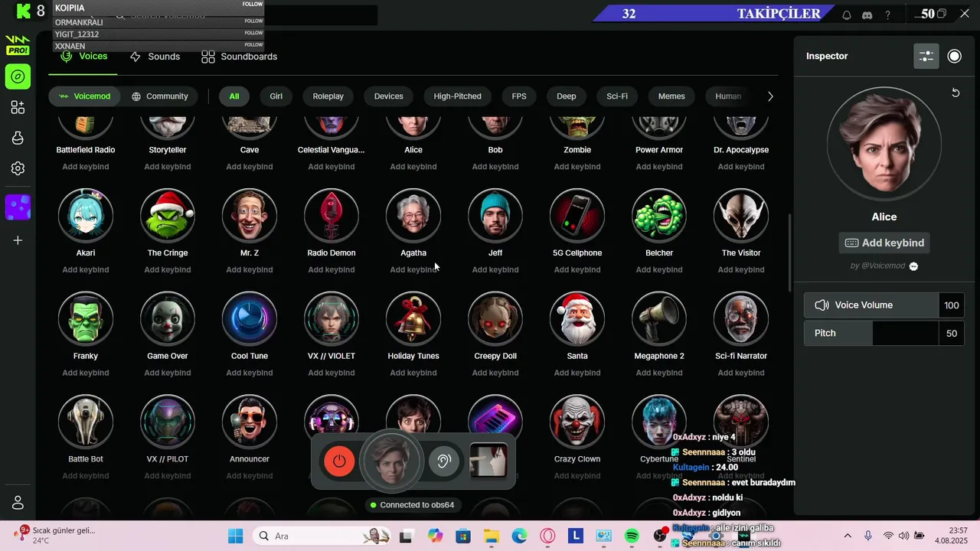Screen dimensions: 980x551
Task: Open the purple dice app in sidebar
Action: click(18, 207)
